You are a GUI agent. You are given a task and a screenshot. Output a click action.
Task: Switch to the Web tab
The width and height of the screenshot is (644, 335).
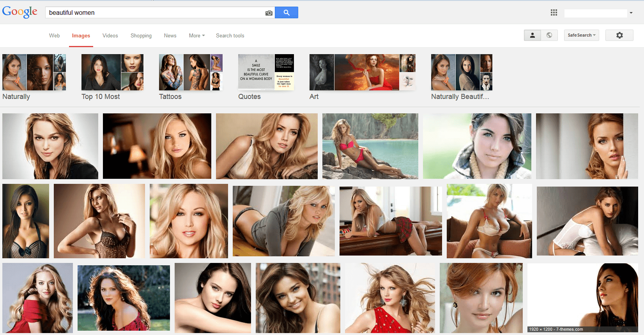[54, 35]
